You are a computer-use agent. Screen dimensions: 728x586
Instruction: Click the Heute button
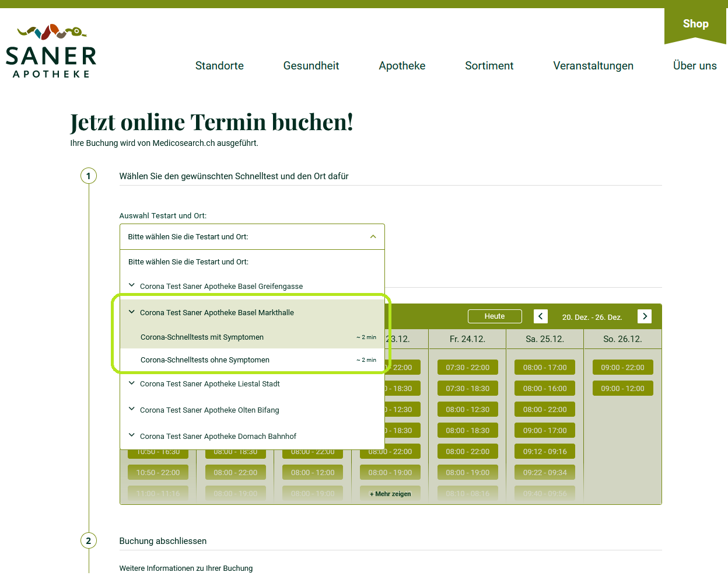[x=495, y=316]
